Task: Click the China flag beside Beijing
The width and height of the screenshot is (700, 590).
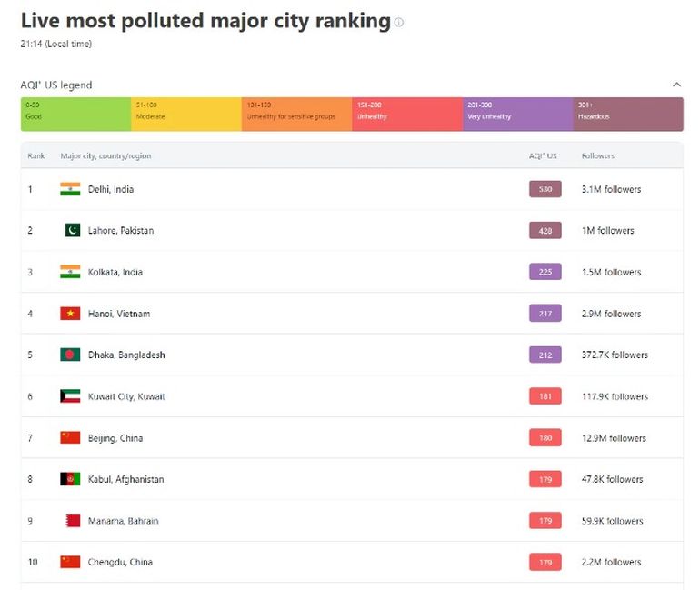Action: pos(70,438)
